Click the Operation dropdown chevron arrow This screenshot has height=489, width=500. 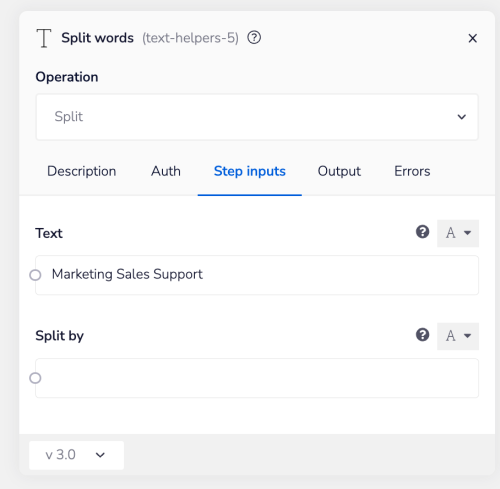click(461, 117)
